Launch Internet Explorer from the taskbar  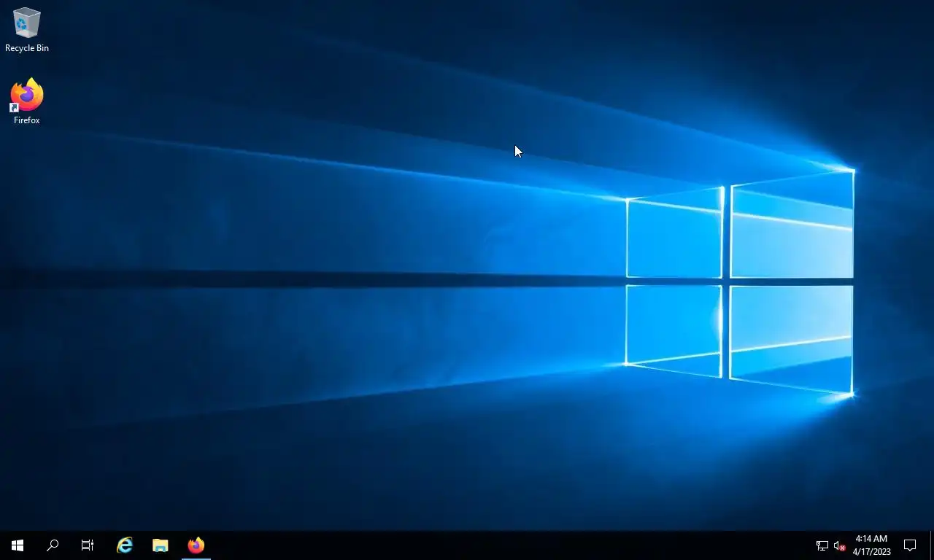click(x=125, y=545)
